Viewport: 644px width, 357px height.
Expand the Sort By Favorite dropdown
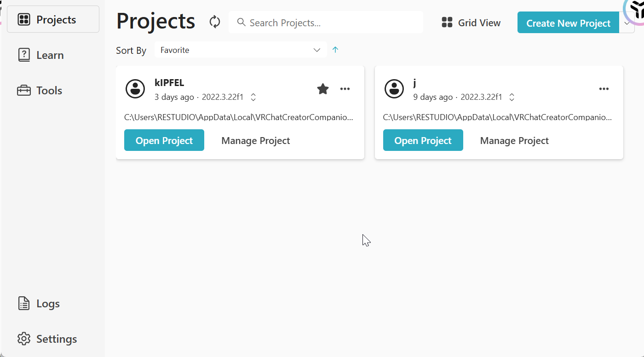pos(240,50)
